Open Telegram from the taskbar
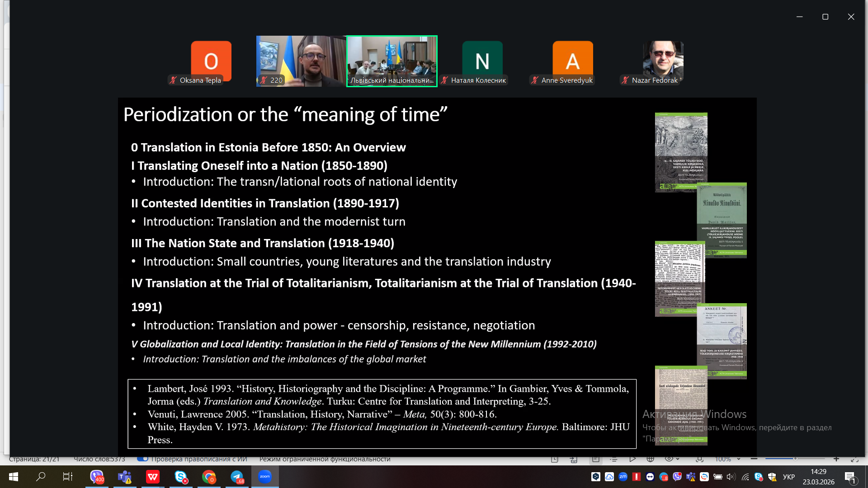Screen dimensions: 868x488 [237, 477]
